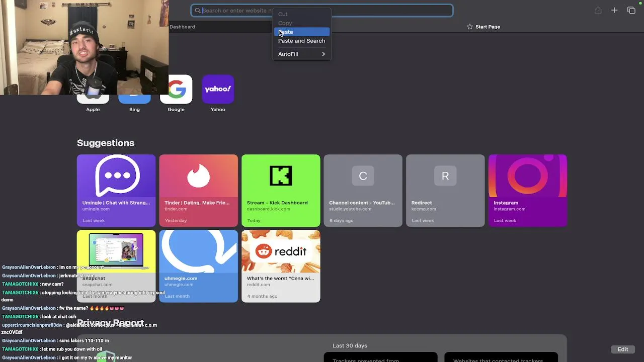Open the AutoFill submenu
This screenshot has width=644, height=362.
click(301, 54)
